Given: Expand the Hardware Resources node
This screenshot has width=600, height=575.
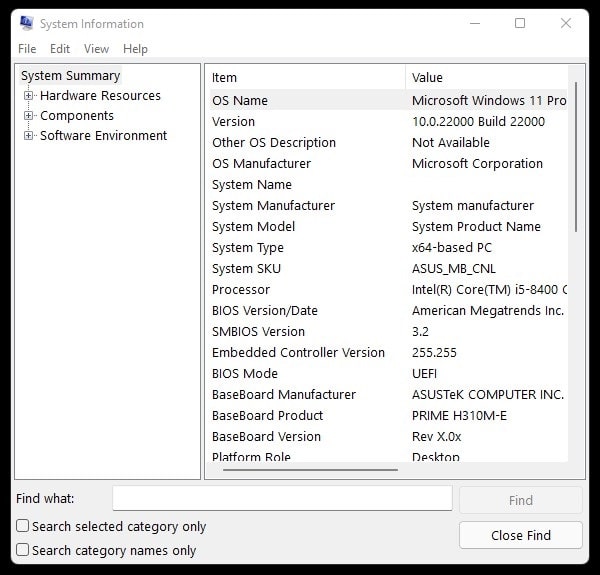Looking at the screenshot, I should tap(28, 96).
